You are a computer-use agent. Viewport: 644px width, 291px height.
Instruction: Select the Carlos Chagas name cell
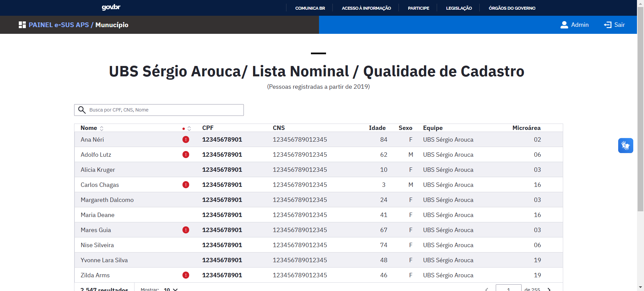pos(100,185)
